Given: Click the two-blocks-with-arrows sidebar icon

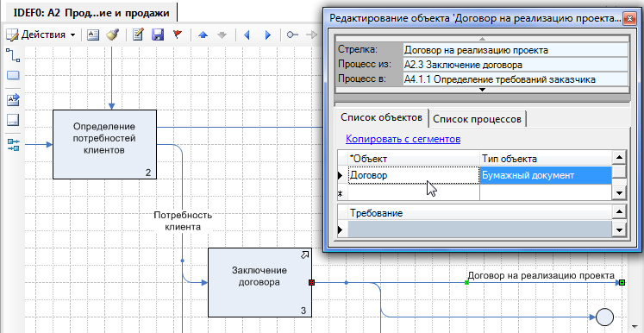Looking at the screenshot, I should coord(13,145).
